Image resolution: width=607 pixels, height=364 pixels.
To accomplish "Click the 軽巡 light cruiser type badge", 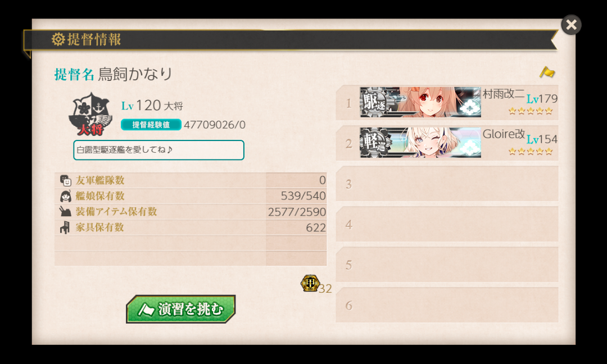I will [375, 143].
